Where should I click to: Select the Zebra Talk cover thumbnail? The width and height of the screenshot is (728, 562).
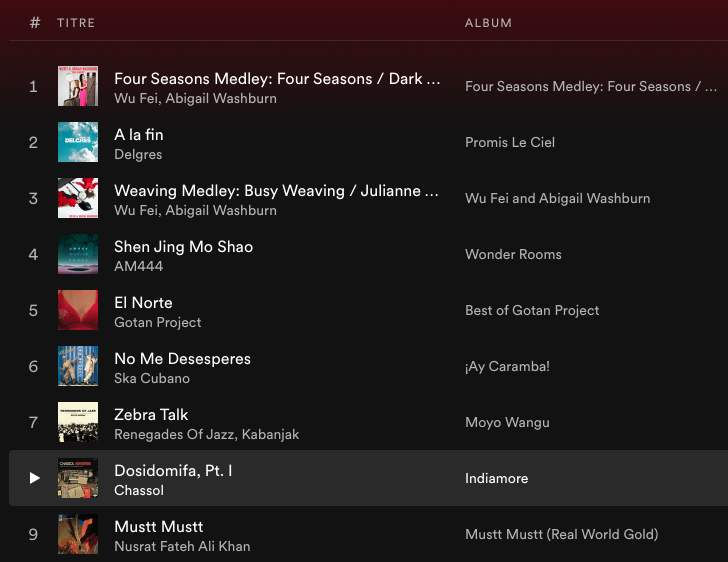coord(78,422)
